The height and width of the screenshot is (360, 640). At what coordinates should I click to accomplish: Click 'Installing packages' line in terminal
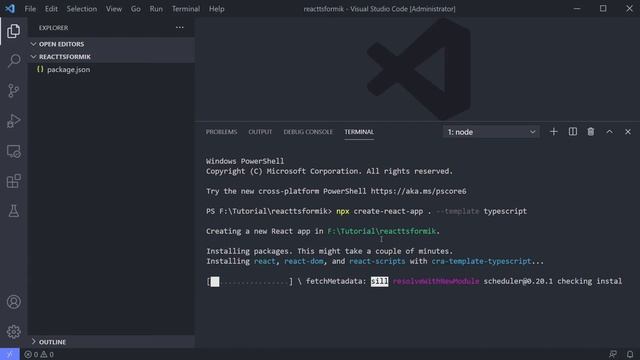[x=329, y=251]
